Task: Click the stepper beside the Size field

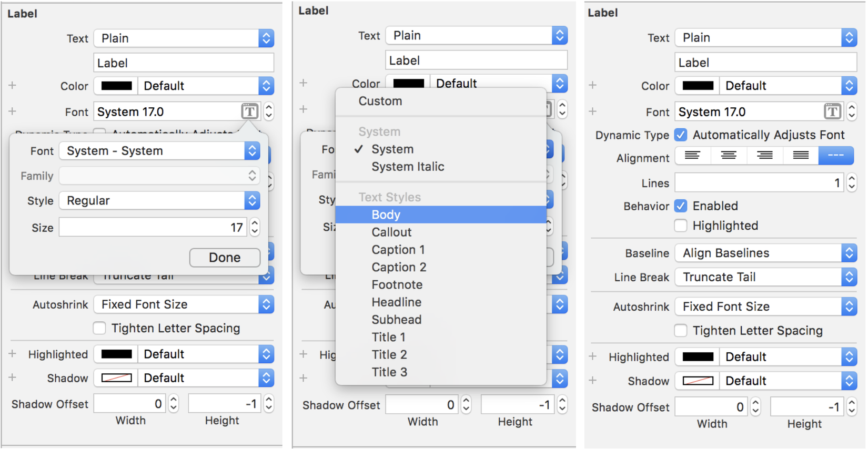Action: pyautogui.click(x=255, y=228)
